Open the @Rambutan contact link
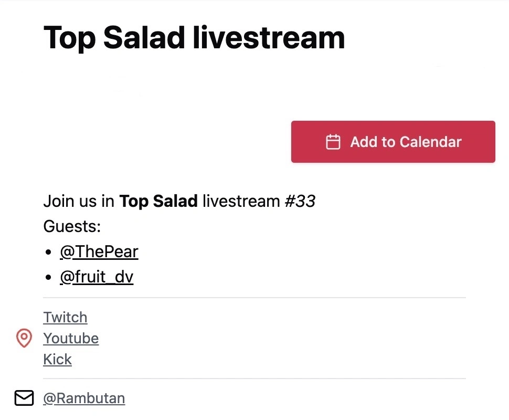This screenshot has height=420, width=509. [x=84, y=398]
